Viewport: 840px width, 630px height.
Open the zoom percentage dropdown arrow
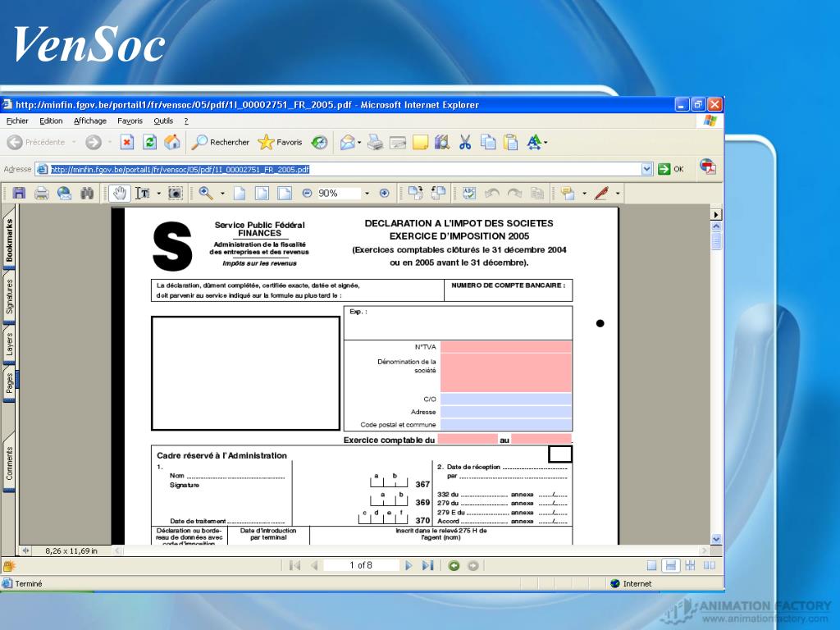(x=367, y=194)
